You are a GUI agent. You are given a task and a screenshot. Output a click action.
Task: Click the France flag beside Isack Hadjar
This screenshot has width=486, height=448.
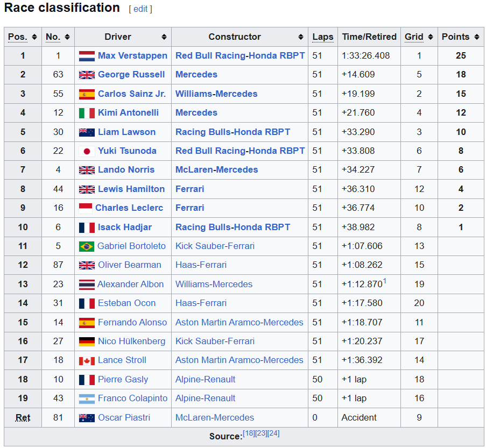coord(87,227)
